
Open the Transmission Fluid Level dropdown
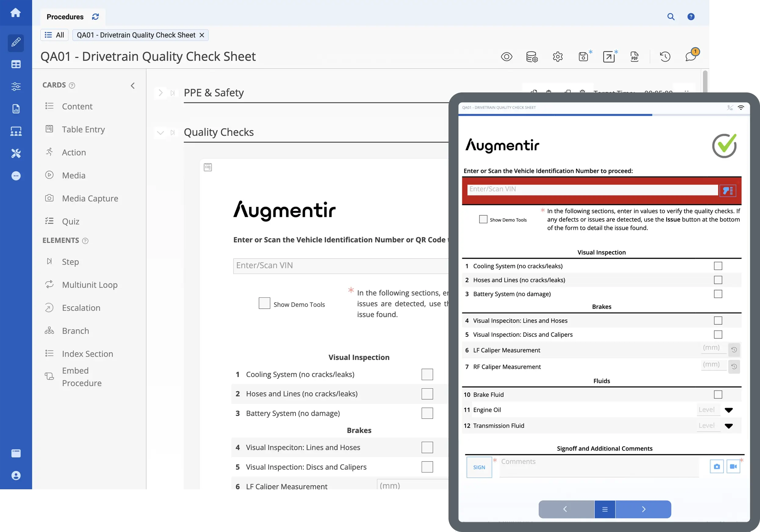point(729,426)
